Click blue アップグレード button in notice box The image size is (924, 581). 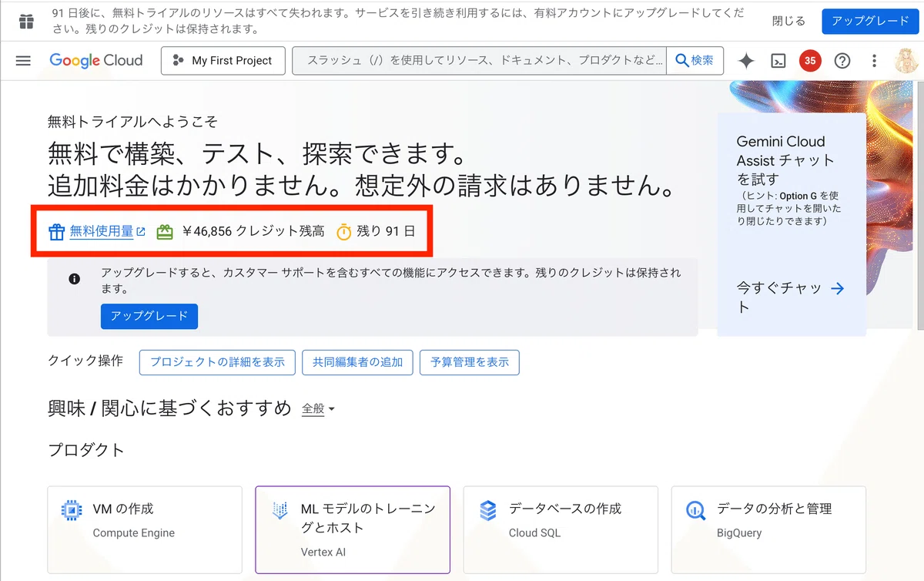click(149, 316)
